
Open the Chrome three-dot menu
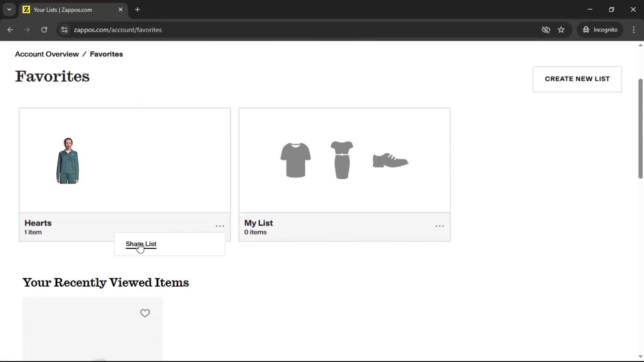coord(634,30)
